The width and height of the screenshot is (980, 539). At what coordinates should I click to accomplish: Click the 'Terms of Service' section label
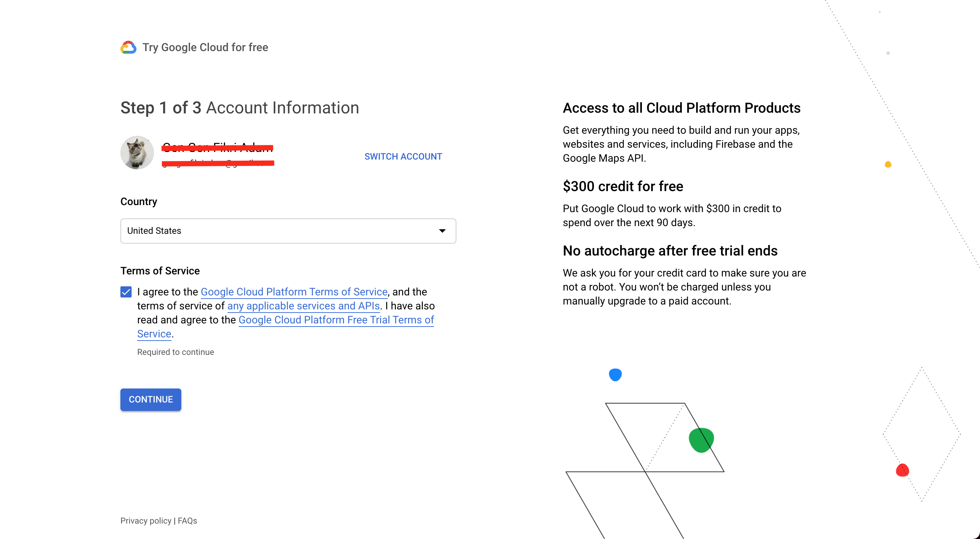pyautogui.click(x=160, y=271)
